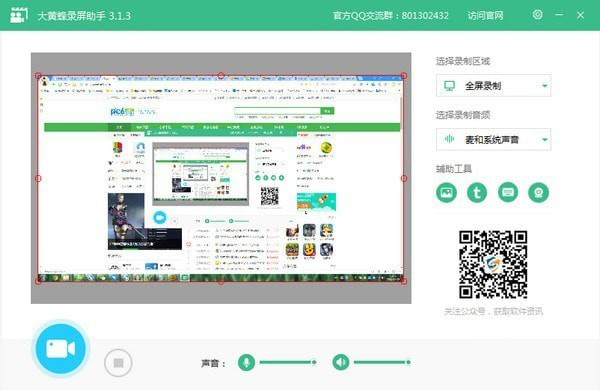Open the 全屏录制 region dropdown
Screen dimensions: 600x390
(493, 86)
